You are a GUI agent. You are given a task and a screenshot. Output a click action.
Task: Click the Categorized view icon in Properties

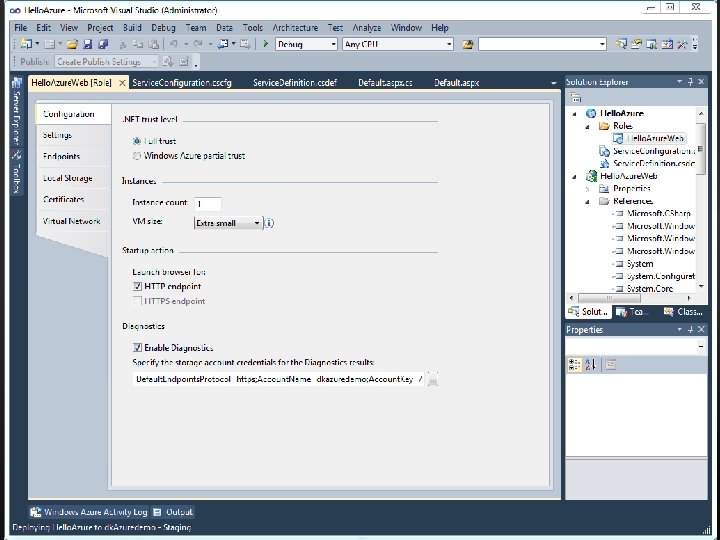click(x=574, y=365)
